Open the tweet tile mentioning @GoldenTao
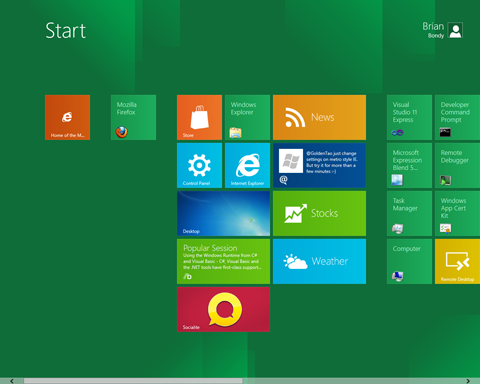480x384 pixels. tap(319, 165)
